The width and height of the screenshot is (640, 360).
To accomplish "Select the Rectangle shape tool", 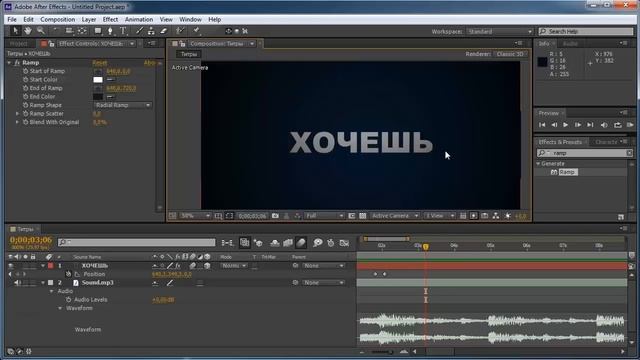I will [x=98, y=31].
